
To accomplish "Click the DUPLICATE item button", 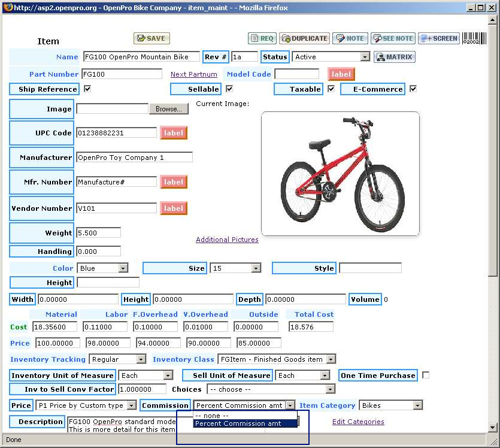I will pyautogui.click(x=304, y=38).
